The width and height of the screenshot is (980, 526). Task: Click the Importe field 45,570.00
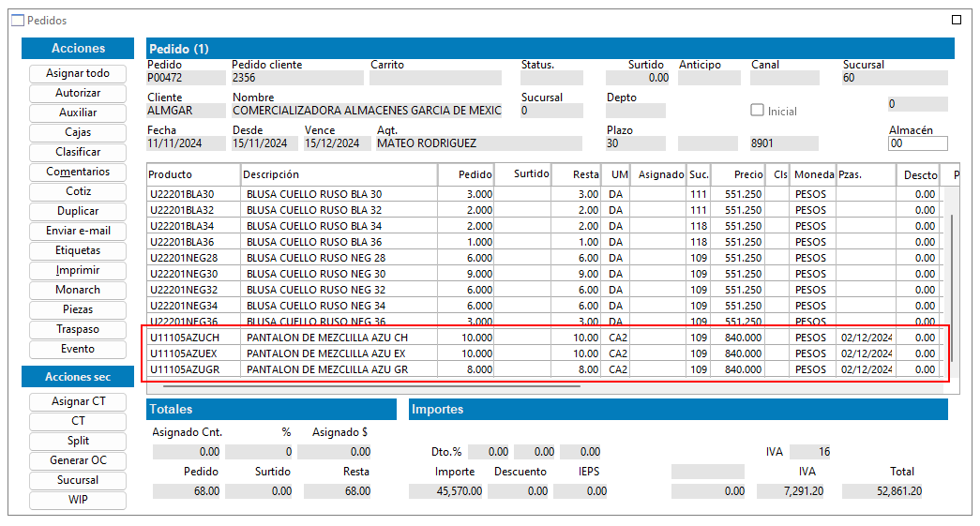446,491
